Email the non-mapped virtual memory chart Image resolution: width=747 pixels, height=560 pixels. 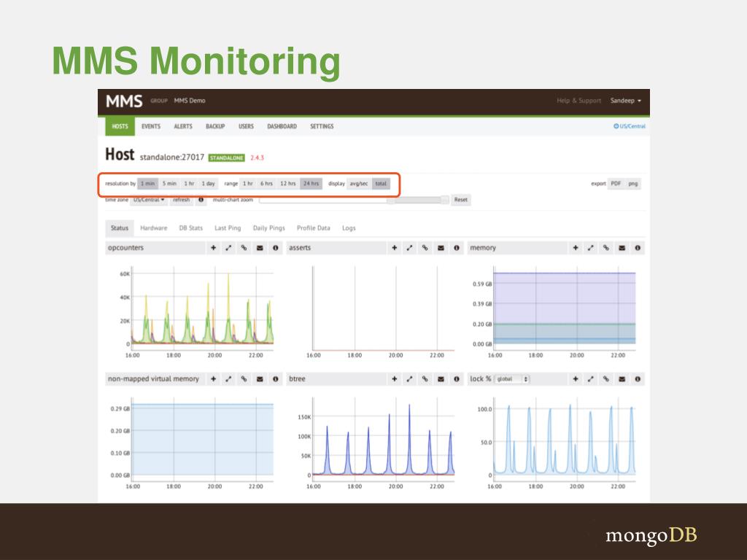coord(260,379)
